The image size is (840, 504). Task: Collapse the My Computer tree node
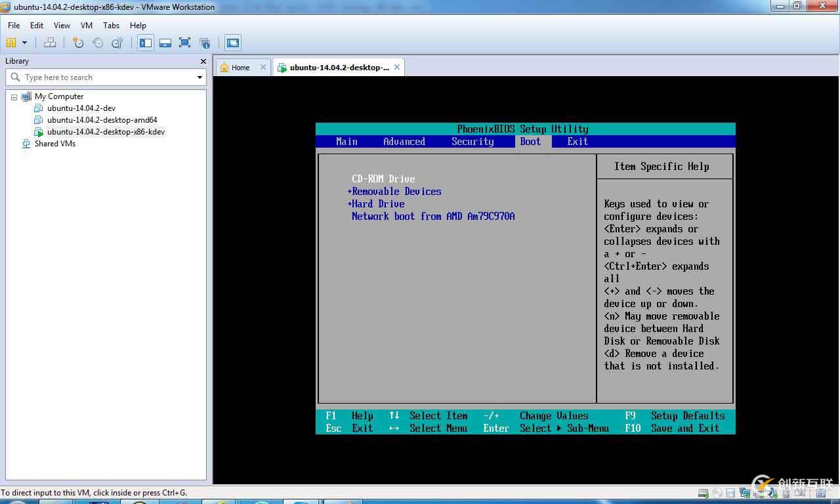[x=14, y=96]
